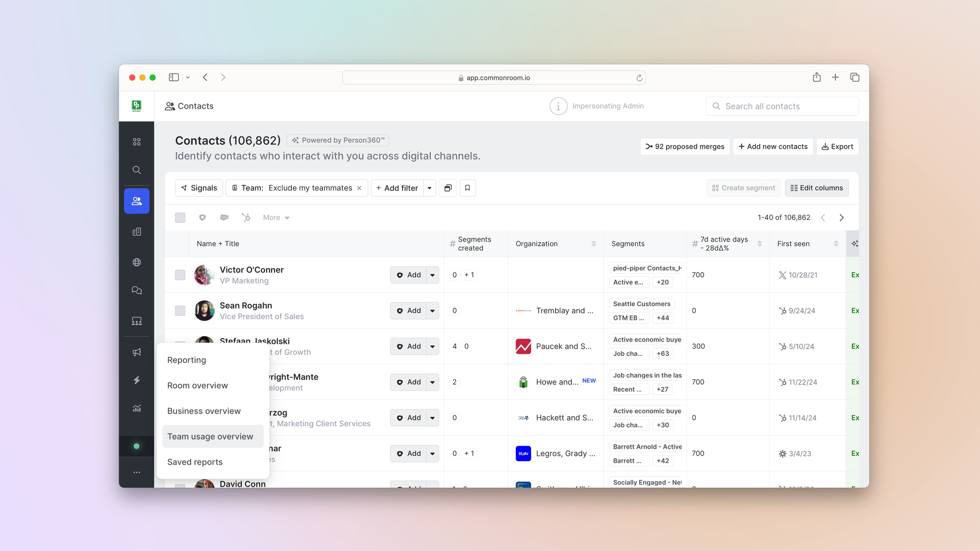Screen dimensions: 980x551
Task: Click the duplicate filter copy icon
Action: (448, 188)
